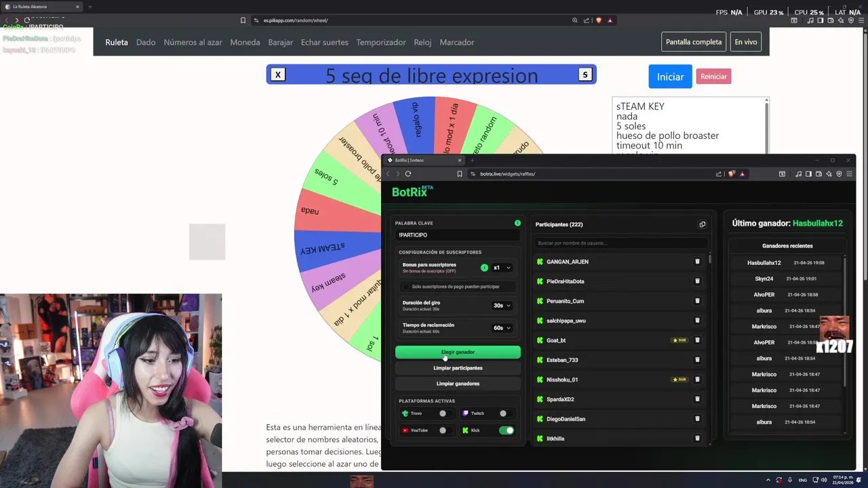This screenshot has height=488, width=868.
Task: Remove DiegoDanielSan via its trash icon
Action: (697, 419)
